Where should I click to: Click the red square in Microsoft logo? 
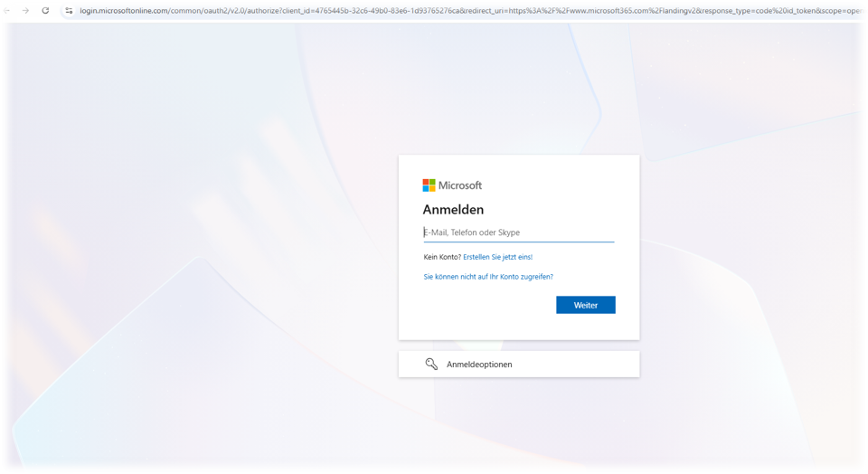tap(426, 182)
